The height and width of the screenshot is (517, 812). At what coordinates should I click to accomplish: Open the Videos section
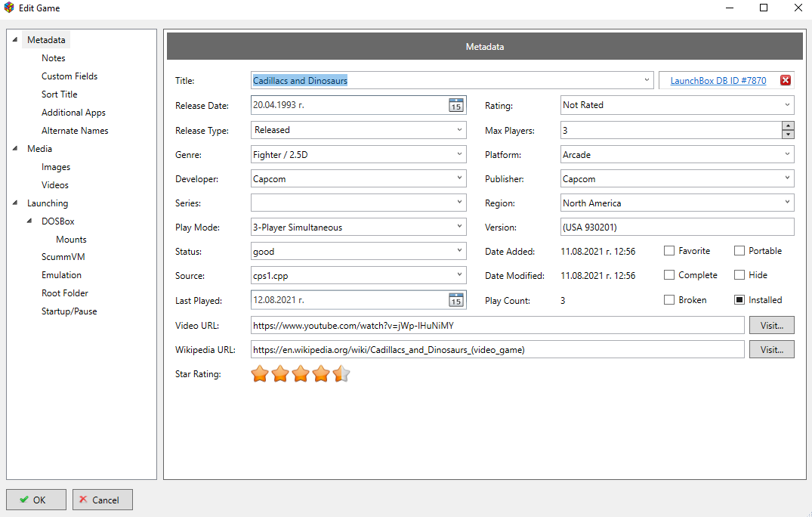point(55,185)
